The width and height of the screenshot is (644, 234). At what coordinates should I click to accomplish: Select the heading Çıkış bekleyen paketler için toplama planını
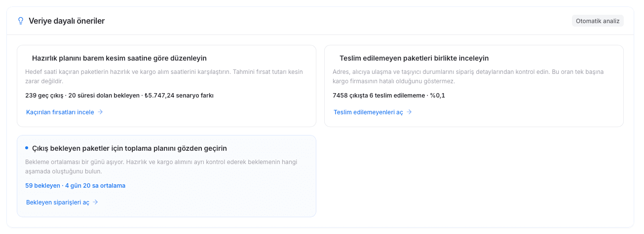tap(129, 148)
